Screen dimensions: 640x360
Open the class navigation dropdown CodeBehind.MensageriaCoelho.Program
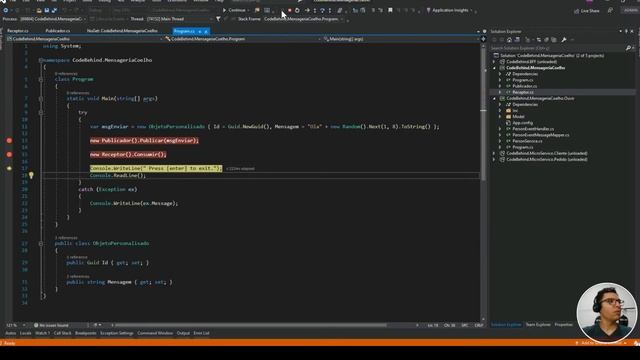(242, 39)
